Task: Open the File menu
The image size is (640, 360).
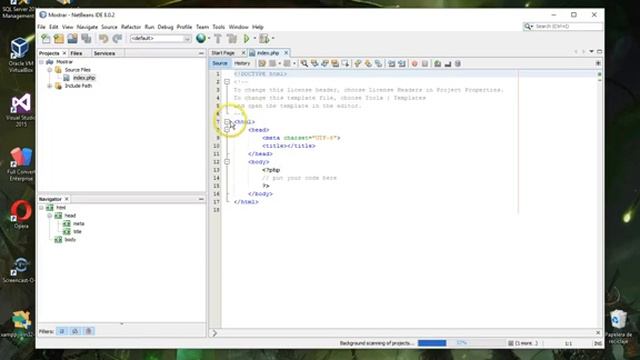Action: (x=41, y=27)
